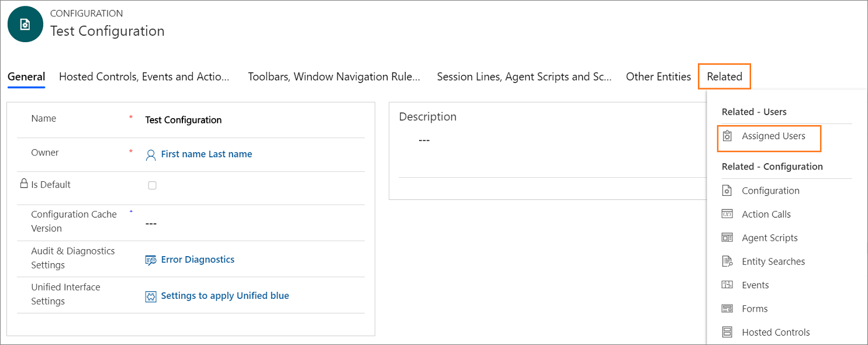Screen dimensions: 868x345
Task: Click the Unified Interface Settings icon
Action: pos(151,296)
